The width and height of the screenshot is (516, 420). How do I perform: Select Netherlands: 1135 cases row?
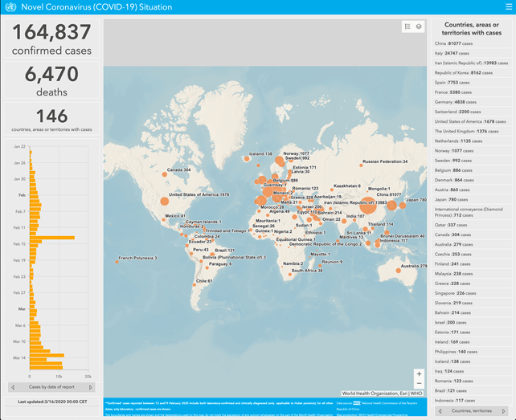tap(472, 141)
